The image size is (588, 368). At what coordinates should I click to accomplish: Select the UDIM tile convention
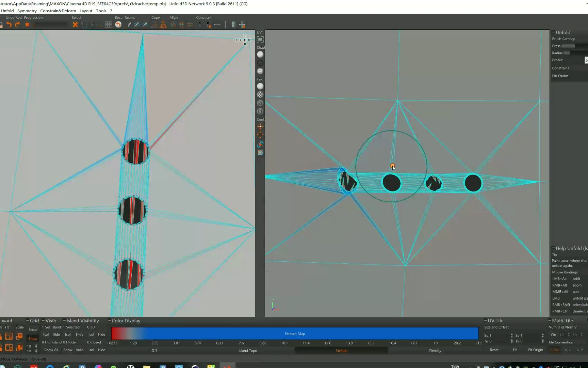(554, 350)
